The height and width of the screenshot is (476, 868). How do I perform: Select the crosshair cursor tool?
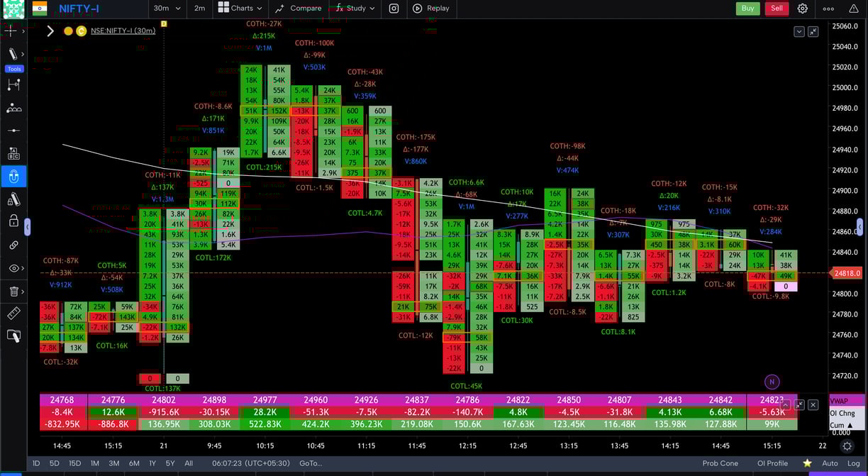pyautogui.click(x=11, y=31)
